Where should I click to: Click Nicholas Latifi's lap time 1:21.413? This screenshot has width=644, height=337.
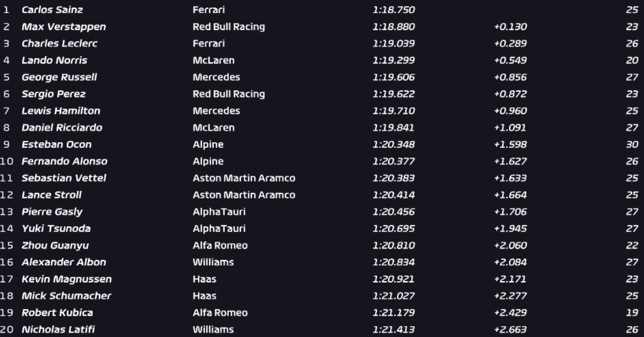(x=393, y=330)
